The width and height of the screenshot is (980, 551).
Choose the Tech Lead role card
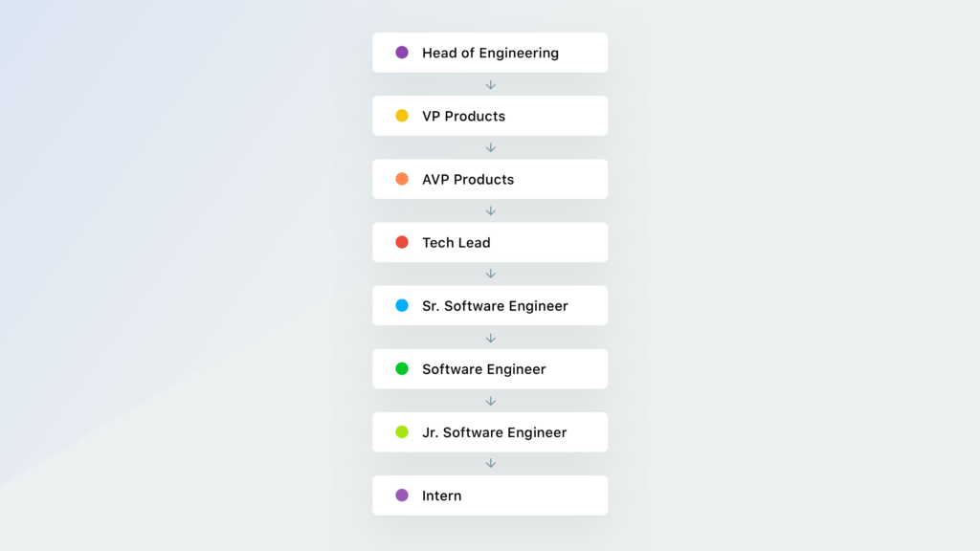(490, 242)
